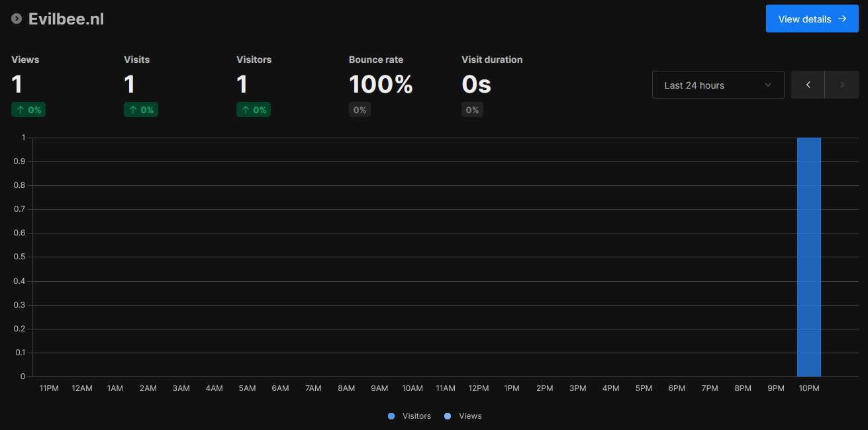Click the Views metric label
The image size is (868, 430).
click(25, 60)
